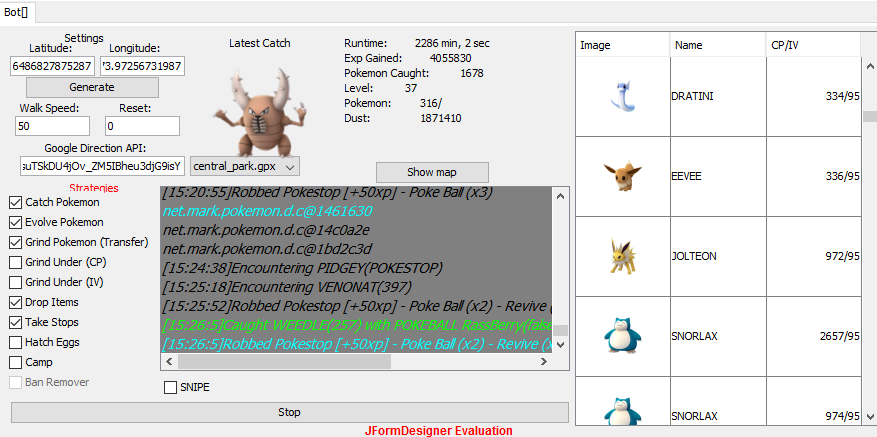Select the 2657/95 CP/IV cell
The height and width of the screenshot is (437, 877).
[x=813, y=336]
